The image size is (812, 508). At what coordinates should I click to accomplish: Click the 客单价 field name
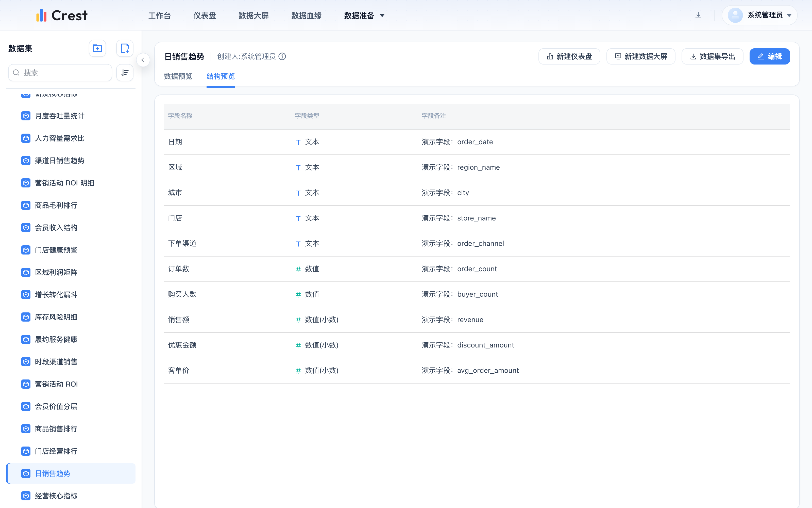click(178, 371)
